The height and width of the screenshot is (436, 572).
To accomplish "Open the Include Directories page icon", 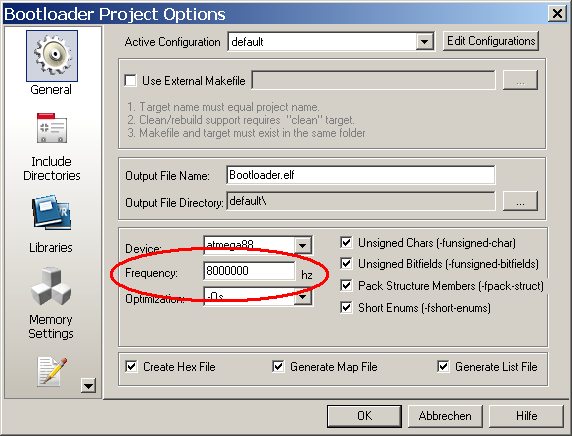I will tap(51, 128).
